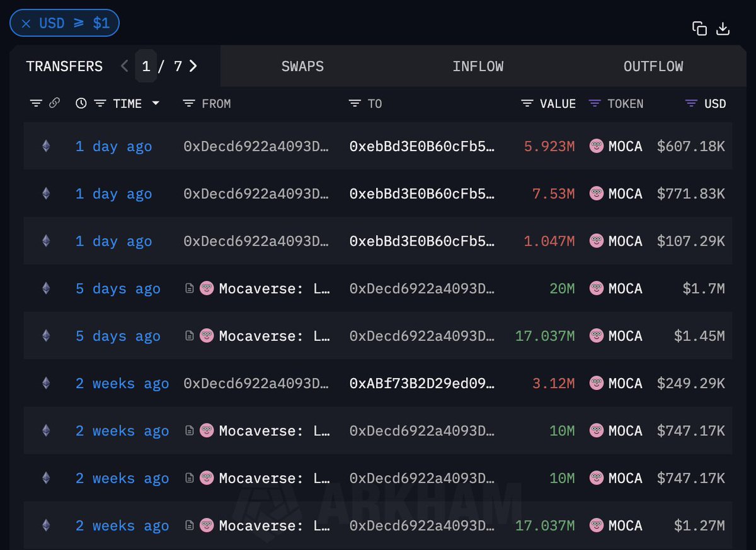
Task: Click the Ethereum icon in the $1.27M row
Action: point(46,525)
